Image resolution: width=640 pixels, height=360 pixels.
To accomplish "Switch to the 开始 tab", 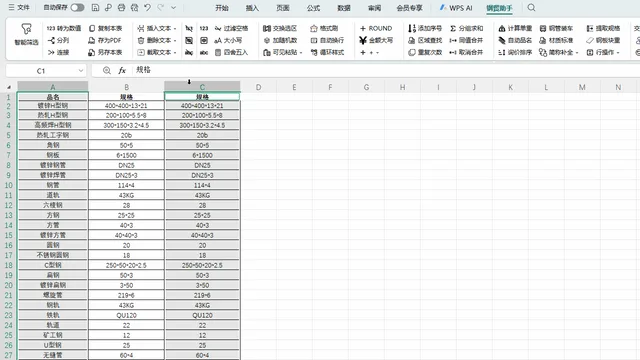I will point(222,8).
